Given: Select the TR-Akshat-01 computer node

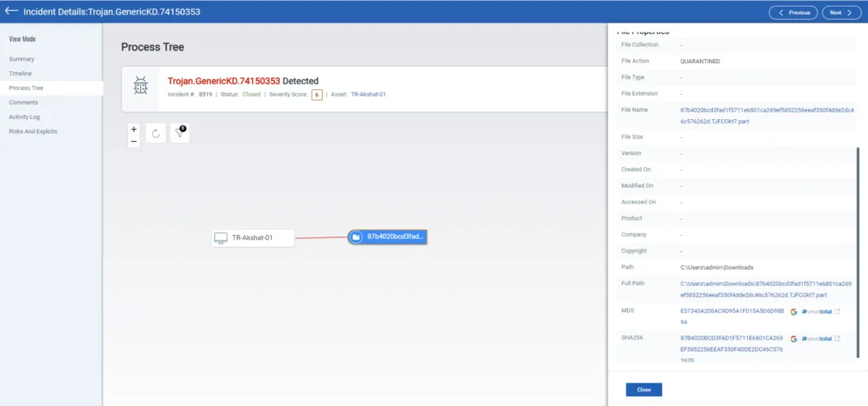Looking at the screenshot, I should pos(253,237).
